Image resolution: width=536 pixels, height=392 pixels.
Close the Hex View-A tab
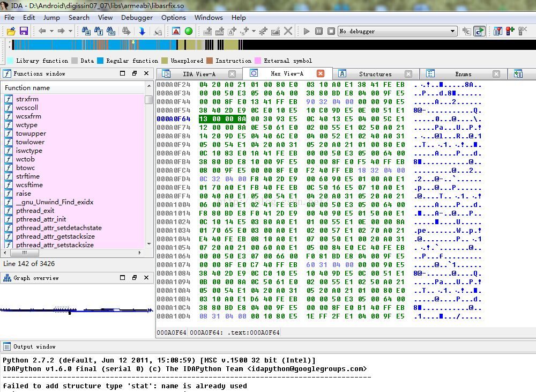click(x=321, y=73)
